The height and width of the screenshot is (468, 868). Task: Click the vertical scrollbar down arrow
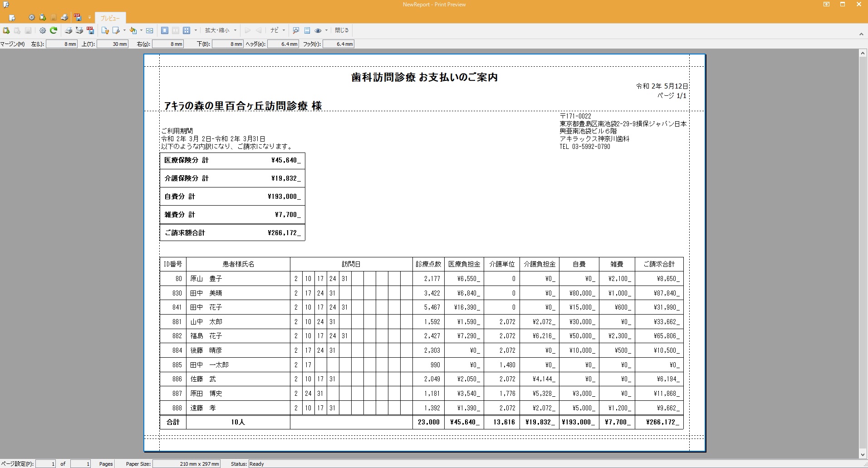coord(863,454)
